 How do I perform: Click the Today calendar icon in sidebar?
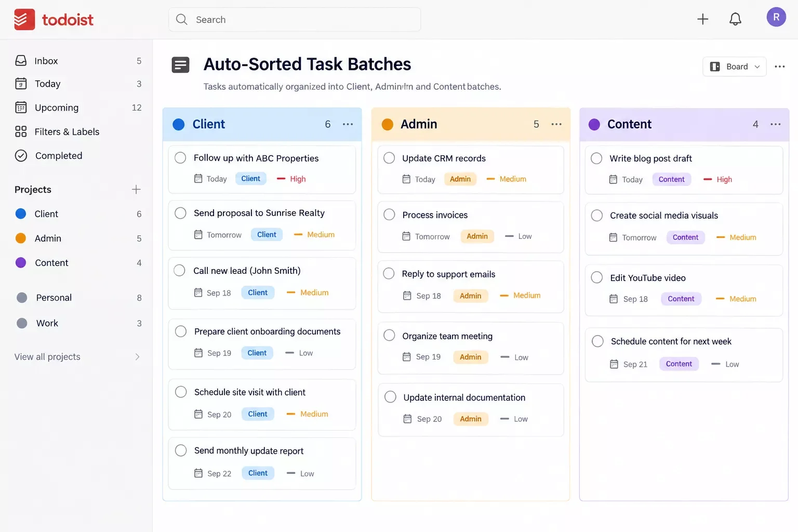click(x=21, y=84)
